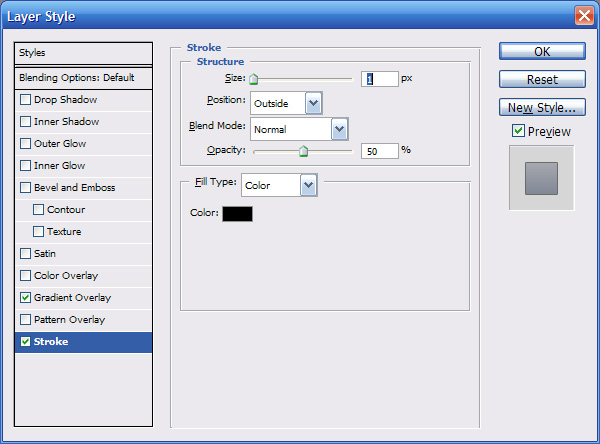The height and width of the screenshot is (444, 600).
Task: Tick the Pattern Overlay checkbox
Action: [x=25, y=320]
